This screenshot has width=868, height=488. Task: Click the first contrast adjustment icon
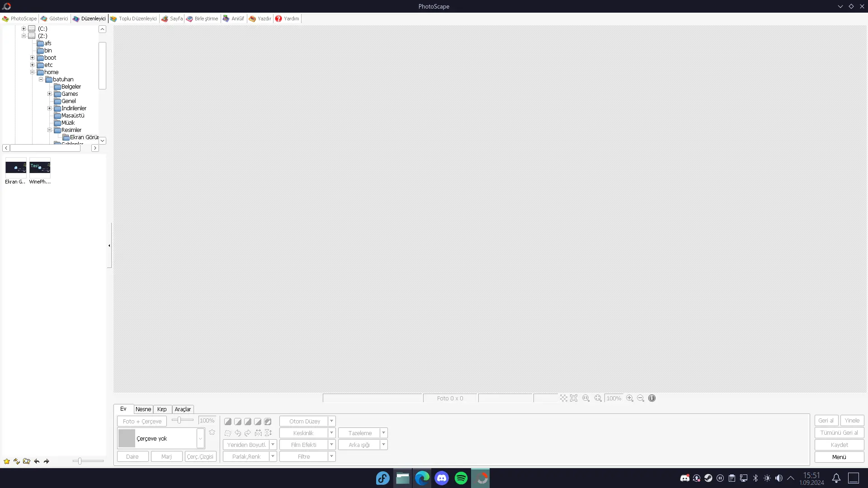228,422
